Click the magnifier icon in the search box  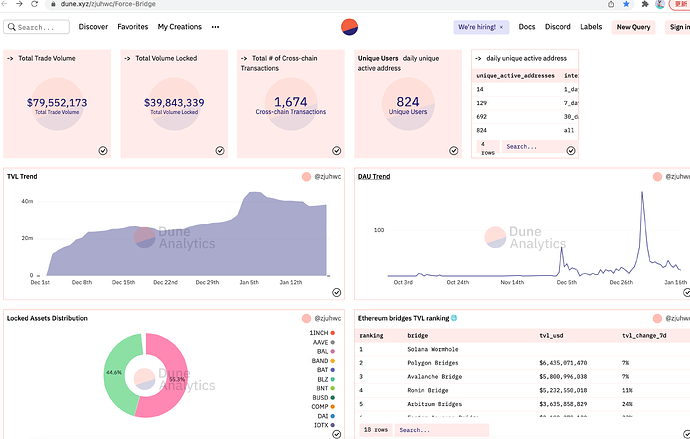coord(12,27)
